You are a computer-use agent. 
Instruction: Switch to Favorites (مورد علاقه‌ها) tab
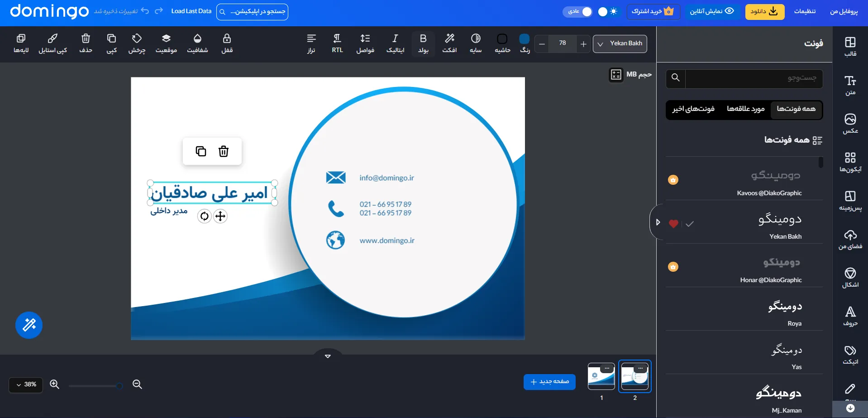click(x=745, y=109)
